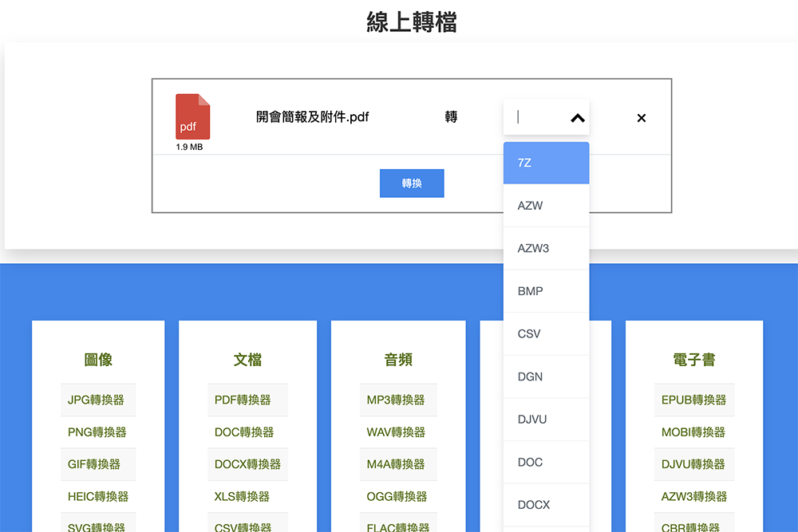The height and width of the screenshot is (532, 798).
Task: Pick DOCX in the format dropdown
Action: pyautogui.click(x=546, y=504)
